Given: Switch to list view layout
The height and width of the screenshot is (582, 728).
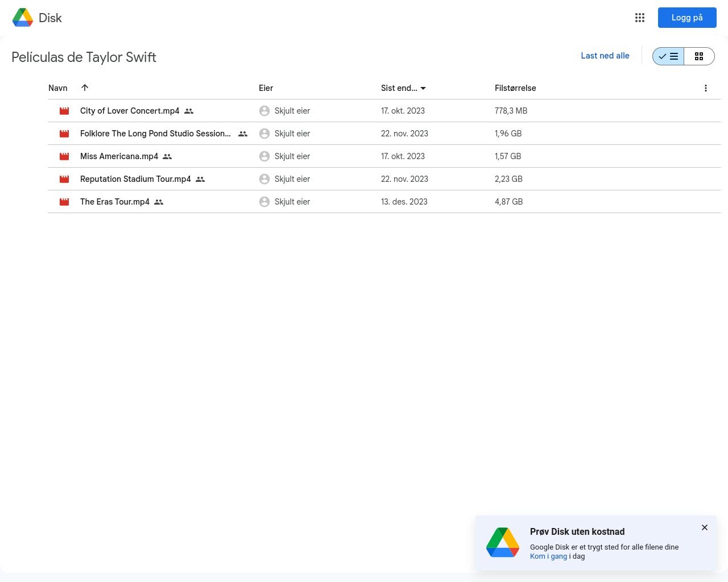Looking at the screenshot, I should [668, 56].
